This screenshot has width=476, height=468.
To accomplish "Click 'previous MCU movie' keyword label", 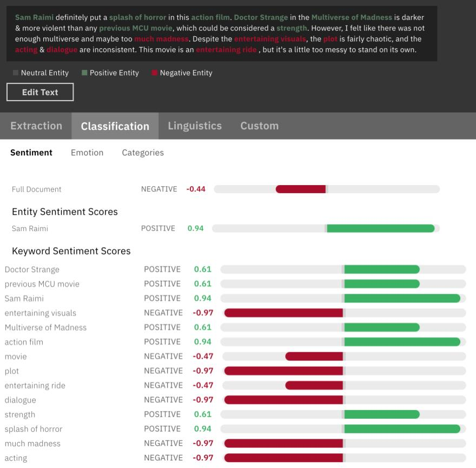I will [42, 284].
